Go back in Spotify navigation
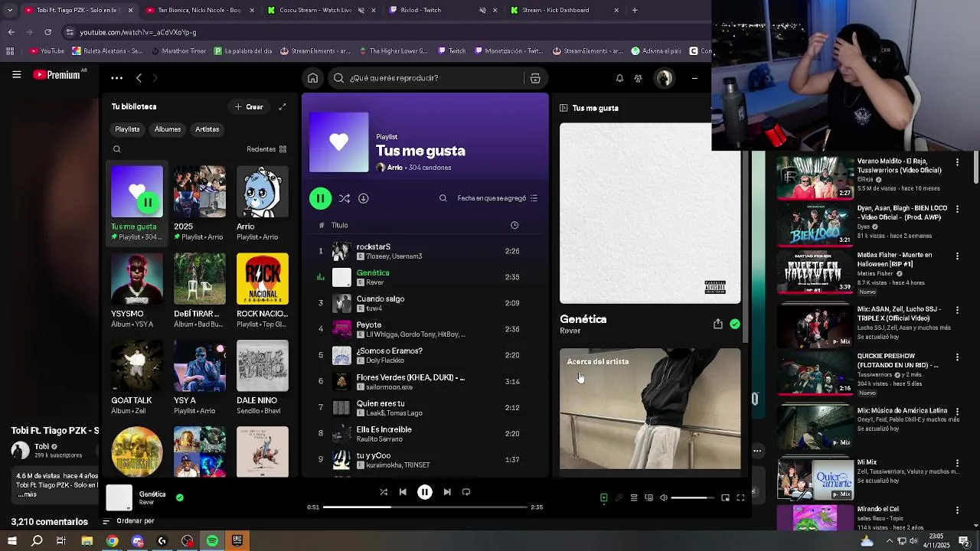980x551 pixels. tap(139, 78)
